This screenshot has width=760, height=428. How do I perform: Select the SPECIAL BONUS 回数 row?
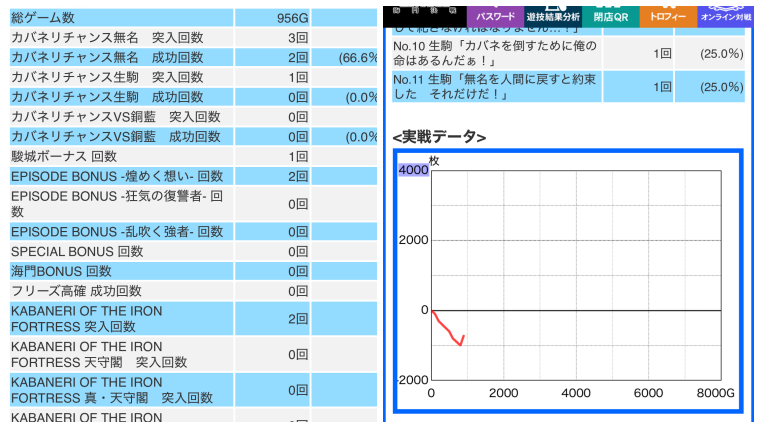coord(193,252)
